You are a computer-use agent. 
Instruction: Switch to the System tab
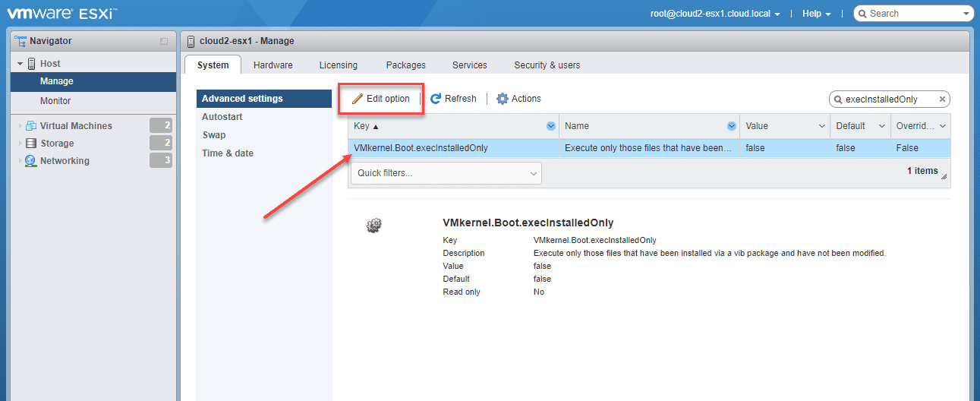[213, 65]
